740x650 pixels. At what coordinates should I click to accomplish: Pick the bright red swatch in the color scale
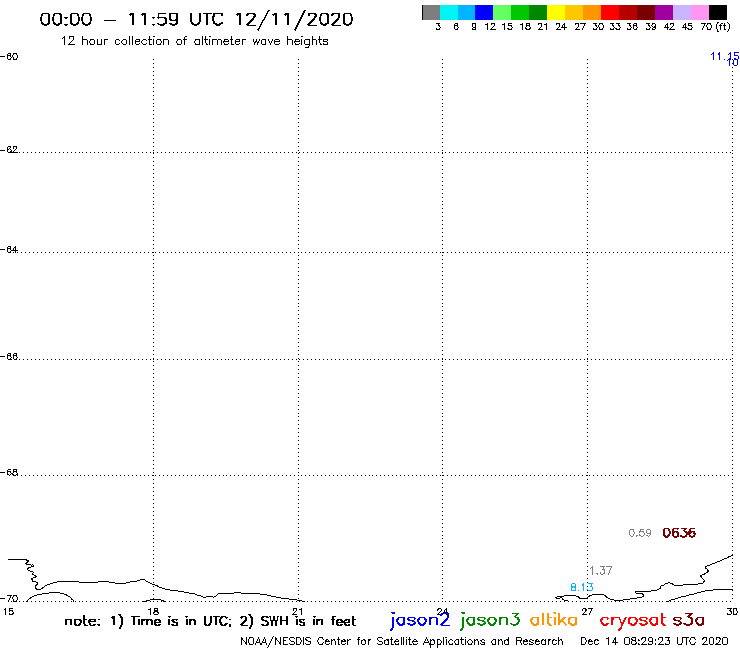click(x=610, y=12)
